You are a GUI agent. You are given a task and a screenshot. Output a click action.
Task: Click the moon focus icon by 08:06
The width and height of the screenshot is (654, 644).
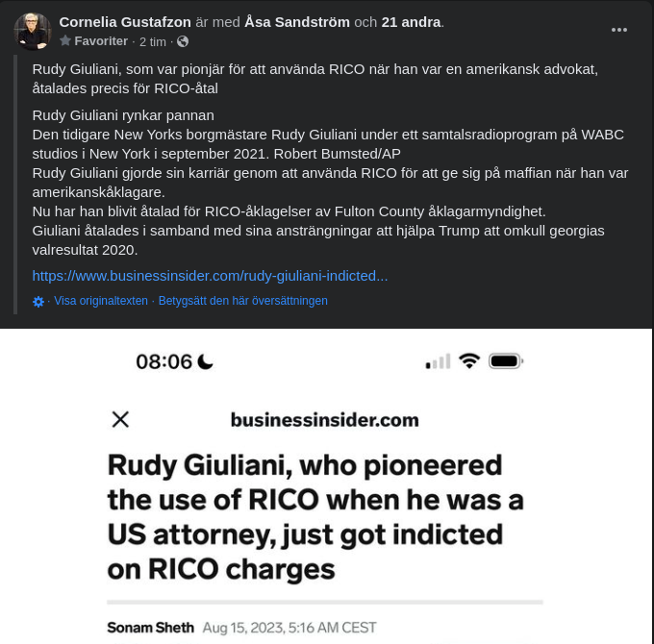click(x=206, y=361)
